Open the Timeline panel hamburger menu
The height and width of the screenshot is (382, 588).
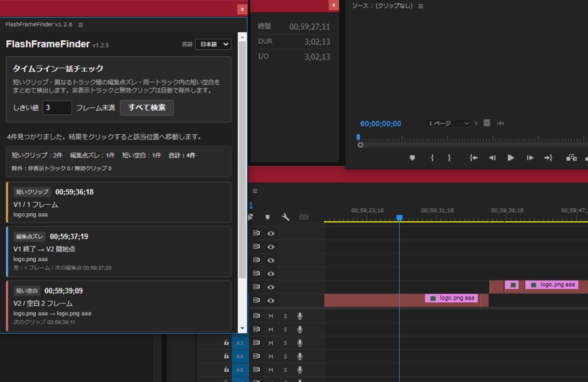click(255, 191)
